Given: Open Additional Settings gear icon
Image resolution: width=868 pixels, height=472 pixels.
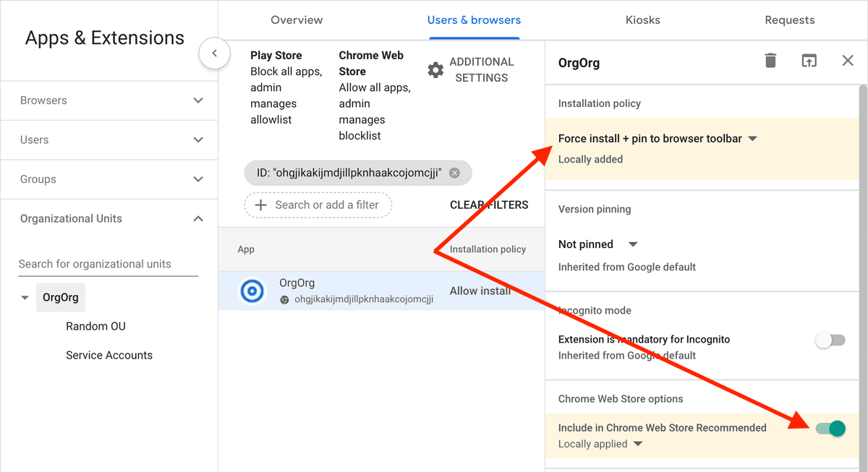Looking at the screenshot, I should 435,69.
